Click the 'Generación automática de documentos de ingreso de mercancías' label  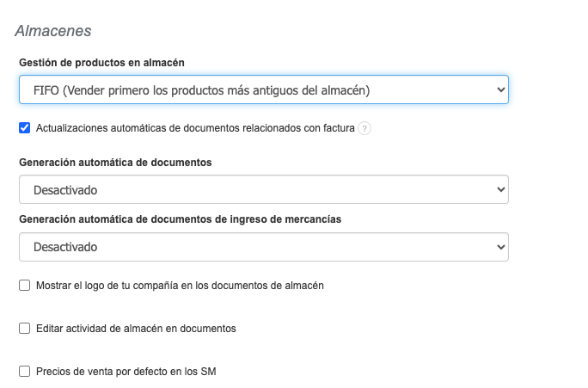point(180,219)
